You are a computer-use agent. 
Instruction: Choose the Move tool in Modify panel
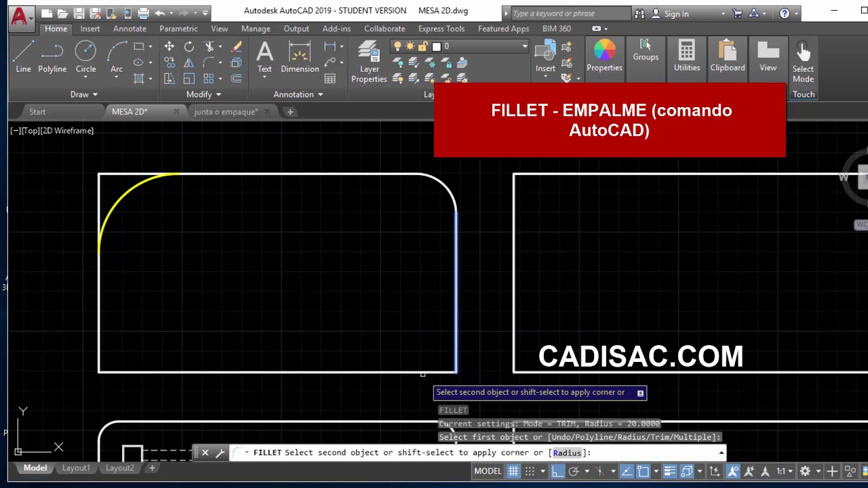pyautogui.click(x=169, y=47)
